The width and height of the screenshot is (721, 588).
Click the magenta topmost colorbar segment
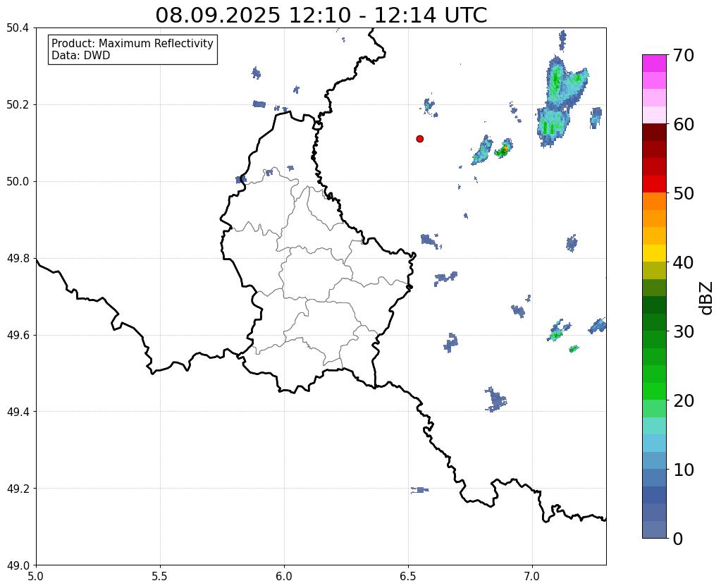click(x=654, y=63)
